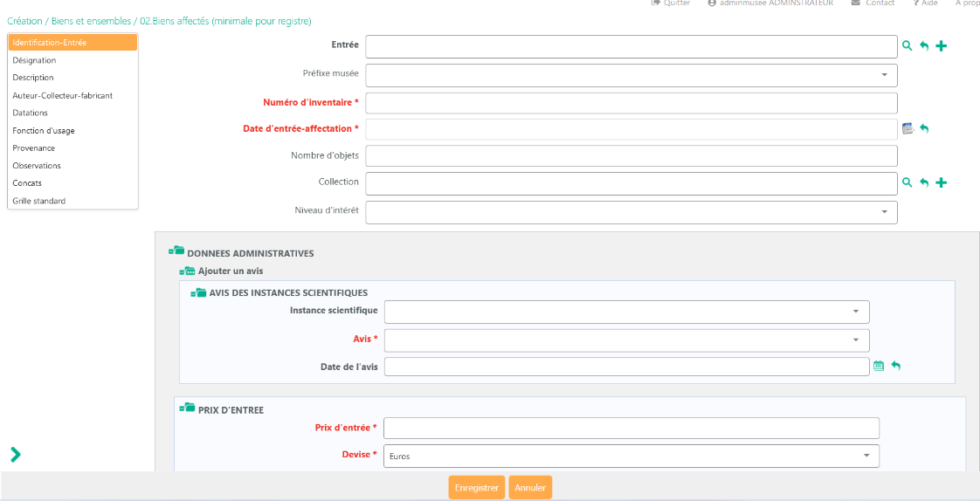Open calendar picker for Date d'entrée-affectation
This screenshot has width=980, height=501.
point(908,129)
